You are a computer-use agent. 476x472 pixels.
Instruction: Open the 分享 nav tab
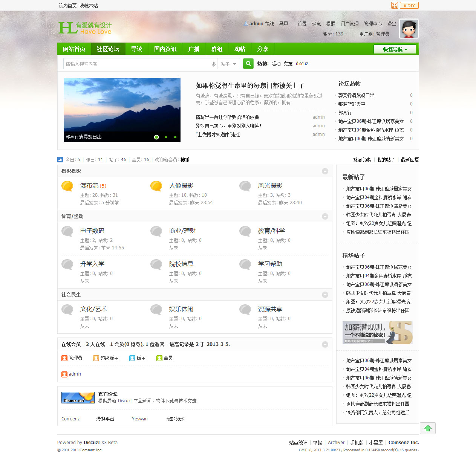click(263, 49)
